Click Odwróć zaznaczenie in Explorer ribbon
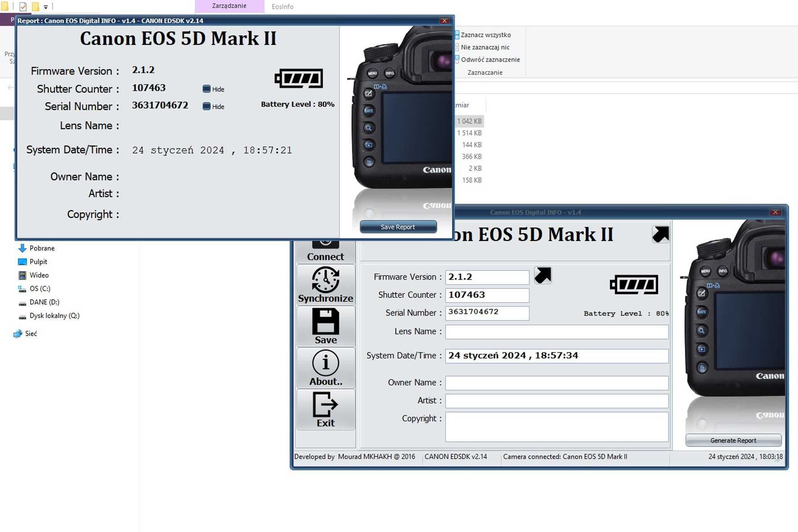The width and height of the screenshot is (798, 532). pyautogui.click(x=490, y=59)
